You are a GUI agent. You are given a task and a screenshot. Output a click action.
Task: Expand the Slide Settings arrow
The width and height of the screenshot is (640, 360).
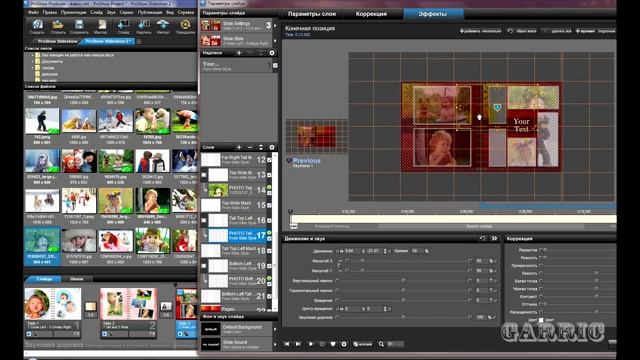(x=275, y=26)
